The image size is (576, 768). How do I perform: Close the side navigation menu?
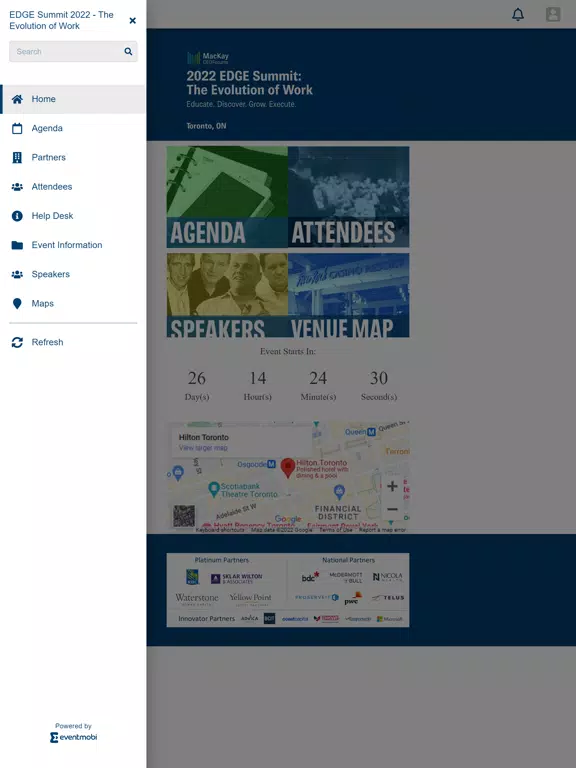pyautogui.click(x=133, y=21)
